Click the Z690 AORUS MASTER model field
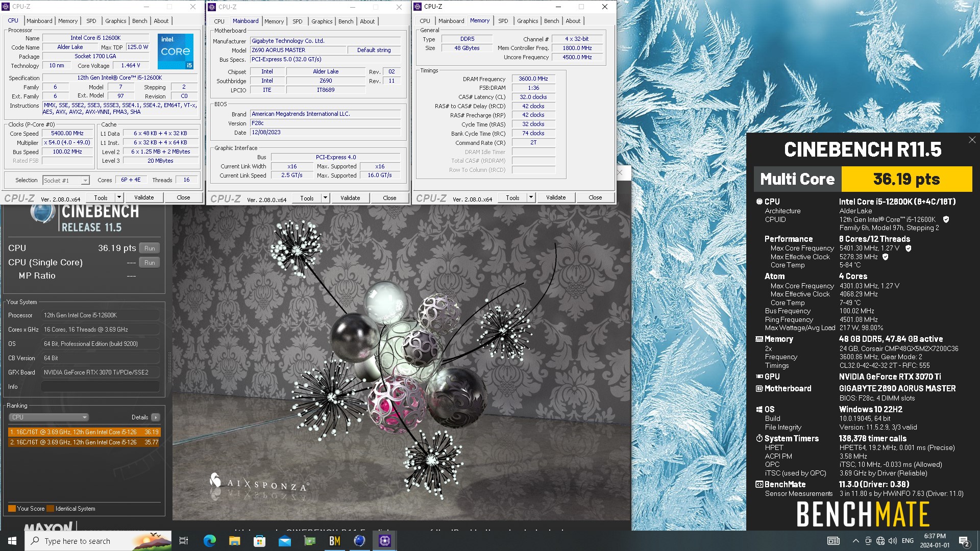 [x=299, y=50]
